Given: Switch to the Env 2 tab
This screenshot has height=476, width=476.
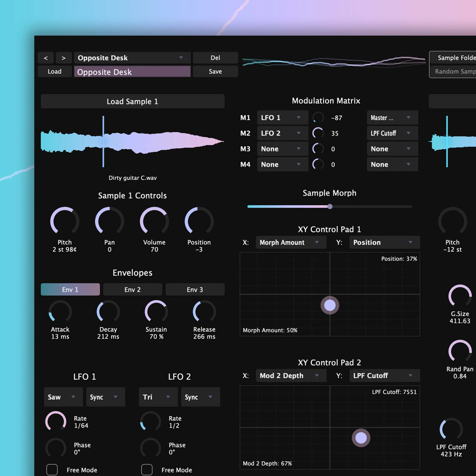Looking at the screenshot, I should coord(133,289).
